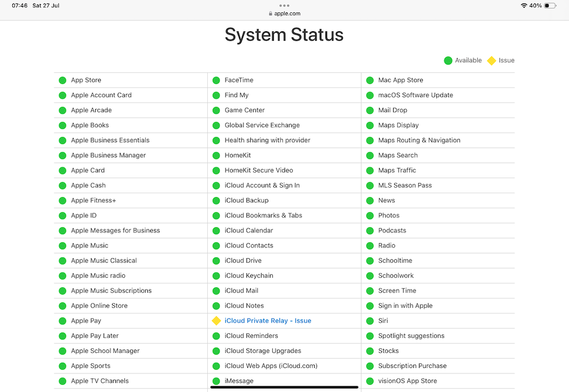
Task: Select the Apple Arcade entry
Action: (91, 110)
